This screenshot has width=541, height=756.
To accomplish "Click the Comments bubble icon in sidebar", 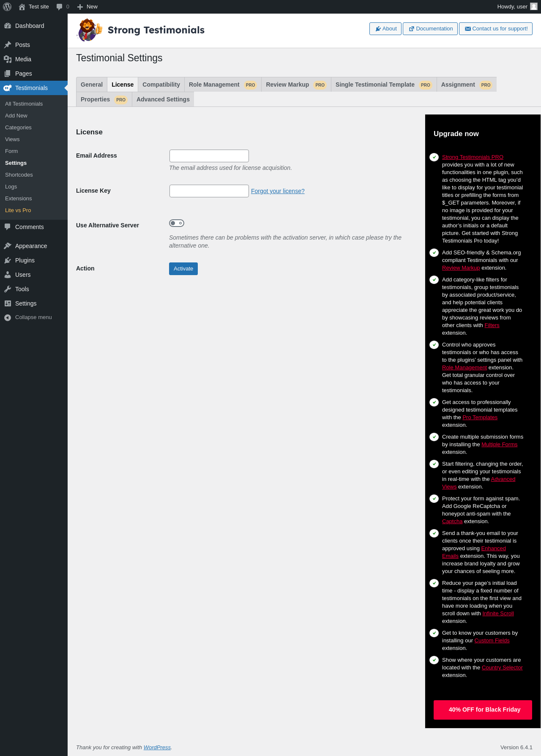I will point(8,227).
